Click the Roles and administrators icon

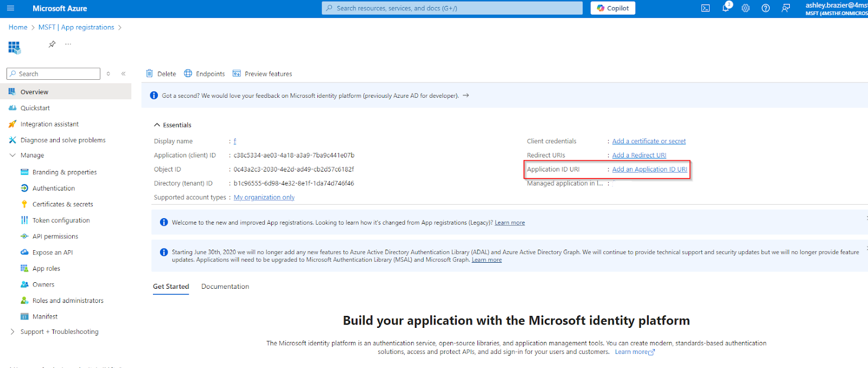click(x=24, y=300)
